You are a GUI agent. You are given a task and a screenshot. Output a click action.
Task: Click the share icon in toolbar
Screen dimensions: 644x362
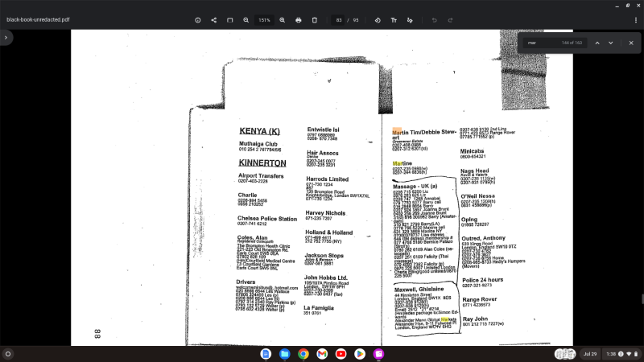(x=213, y=20)
